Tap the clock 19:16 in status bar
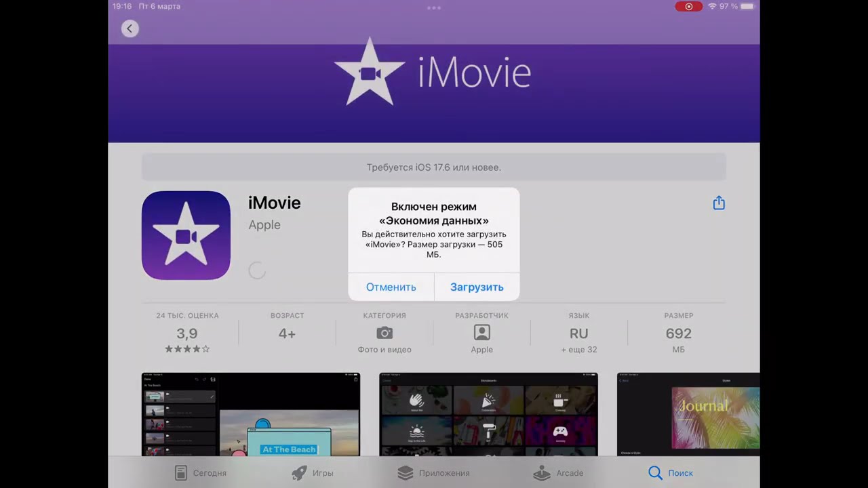The image size is (868, 488). [122, 6]
